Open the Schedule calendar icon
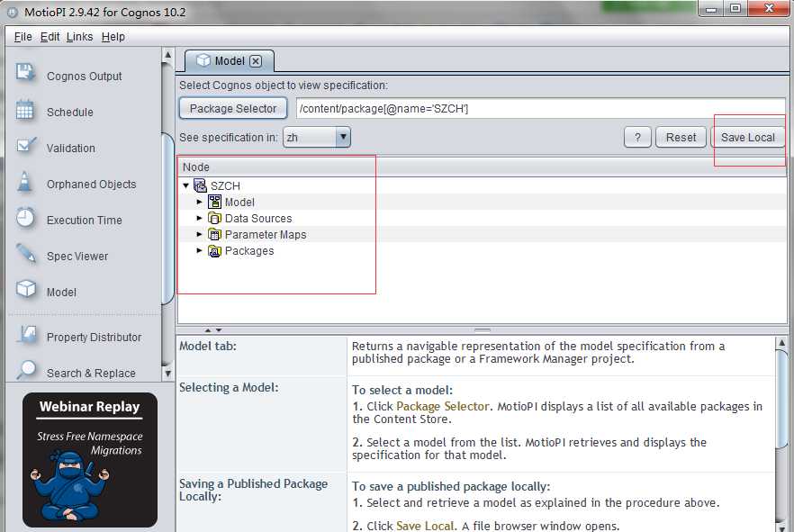The height and width of the screenshot is (532, 794). 25,110
